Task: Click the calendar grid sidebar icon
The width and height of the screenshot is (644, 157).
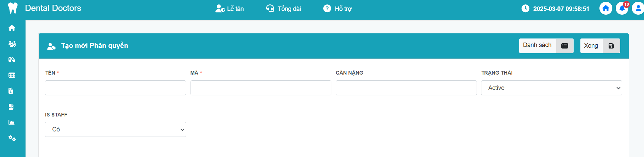Action: click(x=12, y=75)
